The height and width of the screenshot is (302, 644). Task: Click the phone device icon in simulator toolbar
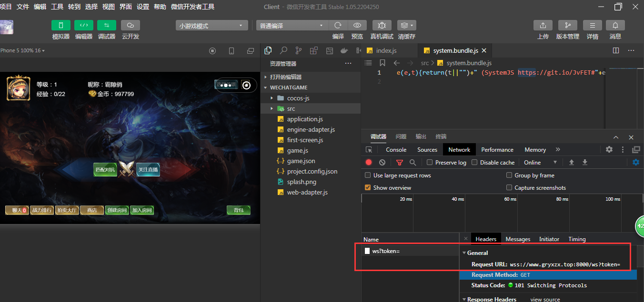point(231,51)
